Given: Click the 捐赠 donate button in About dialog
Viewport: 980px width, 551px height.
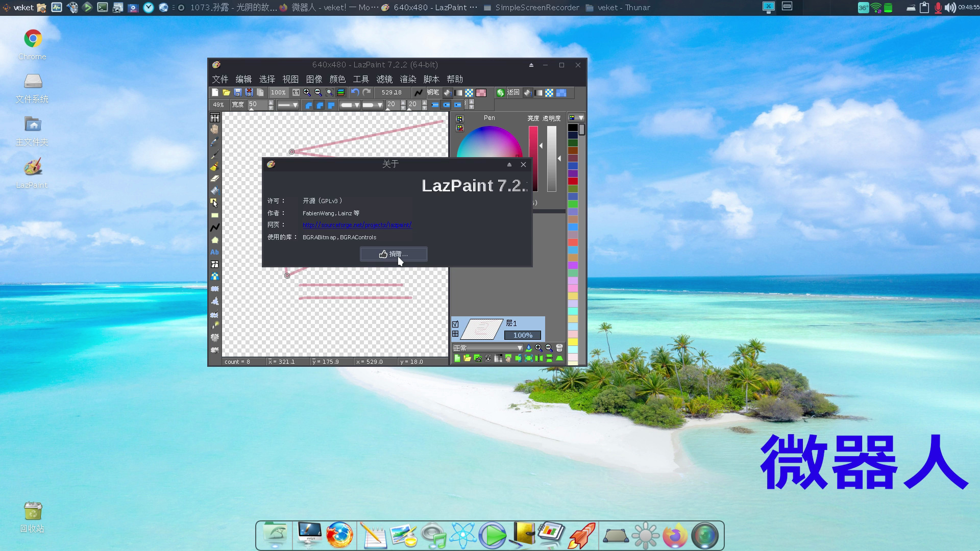Looking at the screenshot, I should [x=393, y=254].
